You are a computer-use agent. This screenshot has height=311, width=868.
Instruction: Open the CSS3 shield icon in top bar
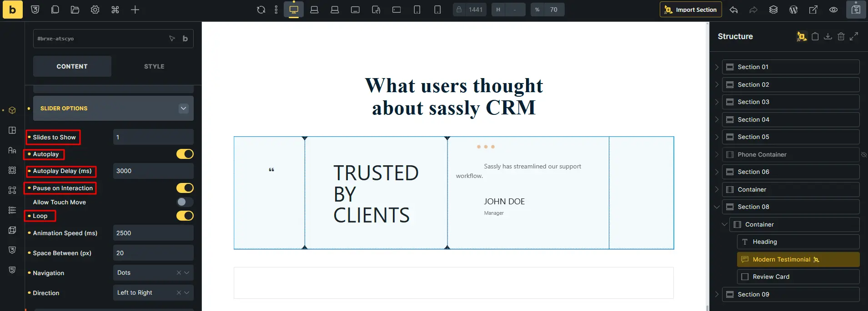[x=35, y=10]
